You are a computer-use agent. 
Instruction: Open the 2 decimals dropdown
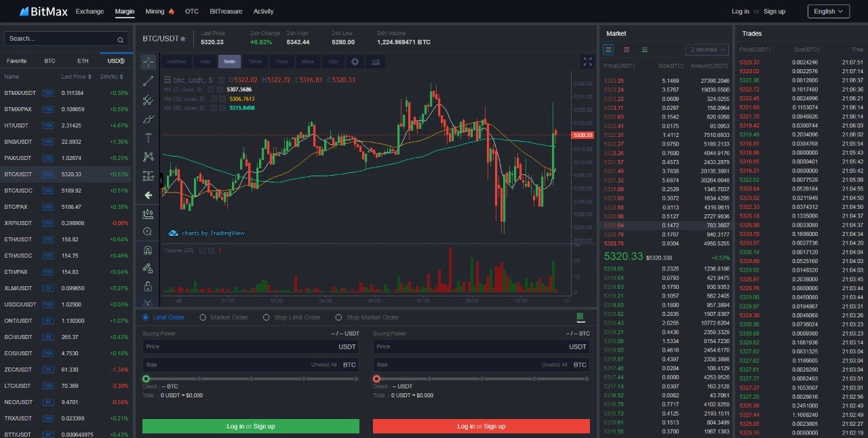coord(707,49)
